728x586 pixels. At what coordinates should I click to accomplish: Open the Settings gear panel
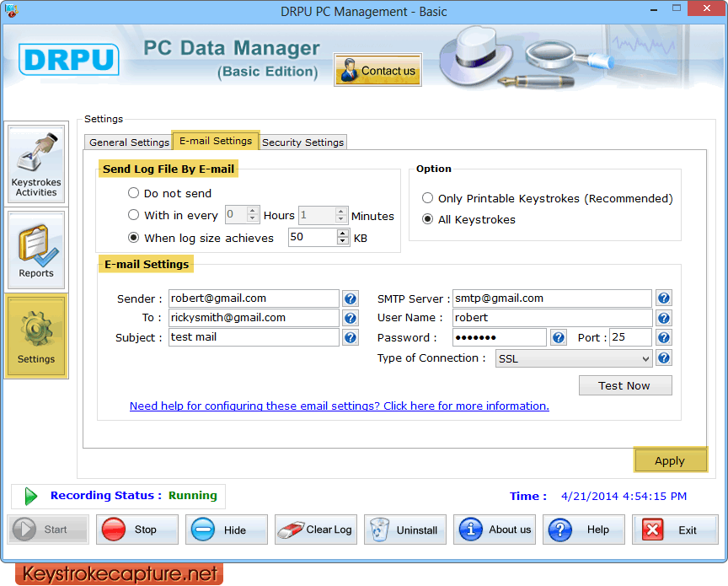[36, 336]
